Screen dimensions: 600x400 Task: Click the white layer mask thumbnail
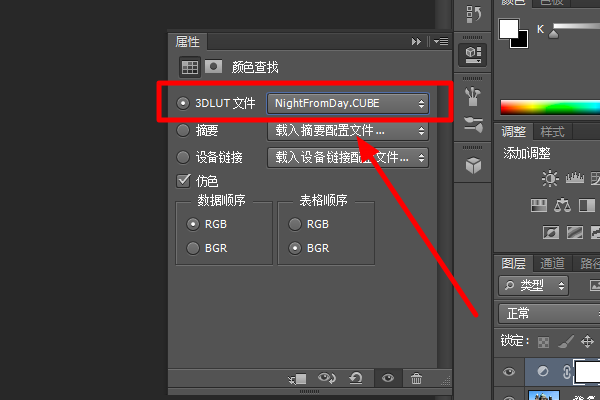(587, 371)
